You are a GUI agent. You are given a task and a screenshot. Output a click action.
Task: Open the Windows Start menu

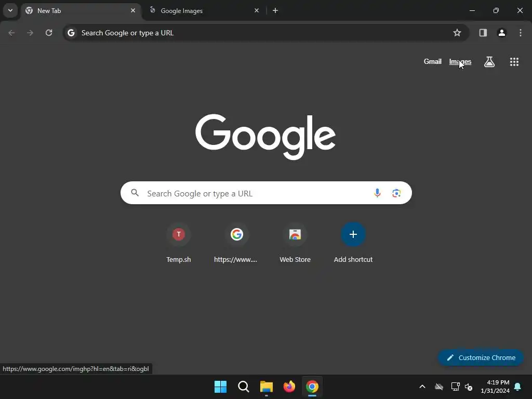(220, 387)
